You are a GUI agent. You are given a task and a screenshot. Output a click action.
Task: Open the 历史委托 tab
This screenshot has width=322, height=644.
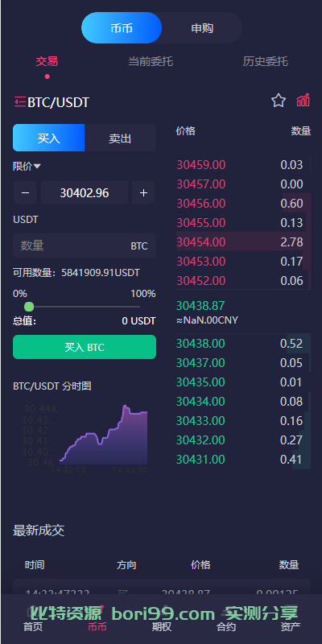(266, 62)
